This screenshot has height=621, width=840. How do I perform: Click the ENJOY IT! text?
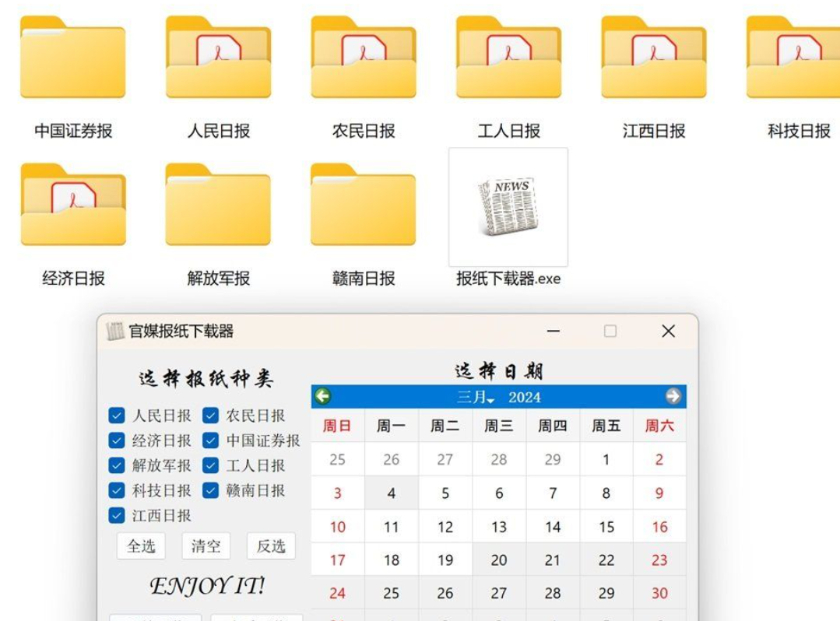207,586
